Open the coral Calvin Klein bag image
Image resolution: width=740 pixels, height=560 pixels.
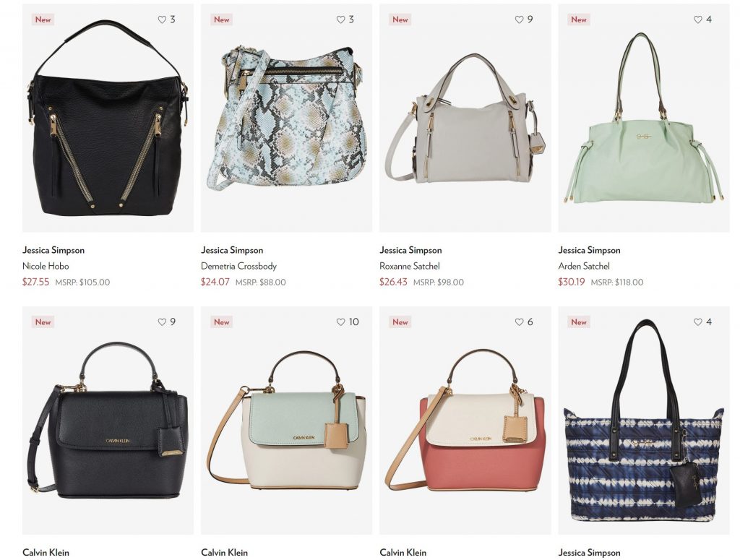(x=465, y=421)
